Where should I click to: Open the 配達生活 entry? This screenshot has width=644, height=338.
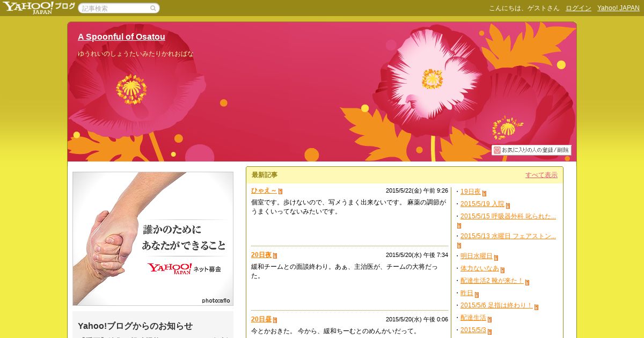473,318
